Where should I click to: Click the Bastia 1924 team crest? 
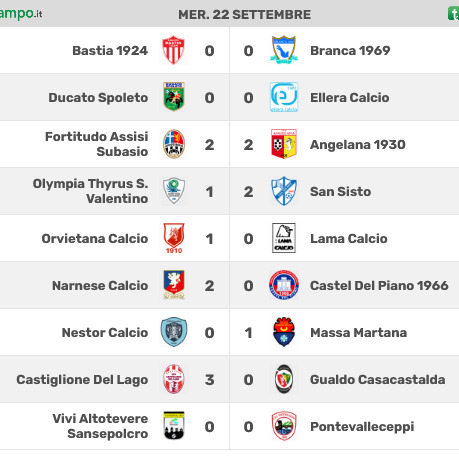point(173,50)
